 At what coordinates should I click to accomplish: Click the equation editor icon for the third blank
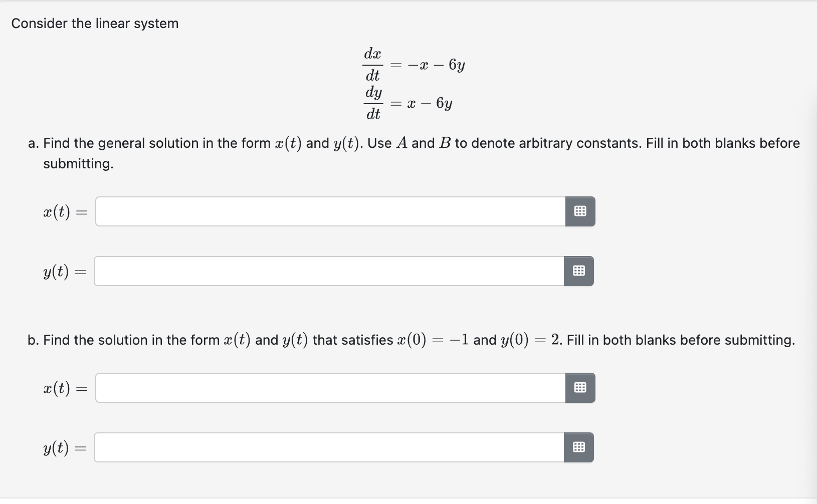pyautogui.click(x=580, y=387)
